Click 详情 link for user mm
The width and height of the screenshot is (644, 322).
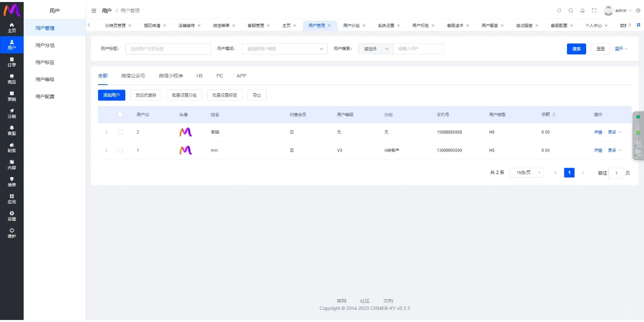[x=598, y=150]
